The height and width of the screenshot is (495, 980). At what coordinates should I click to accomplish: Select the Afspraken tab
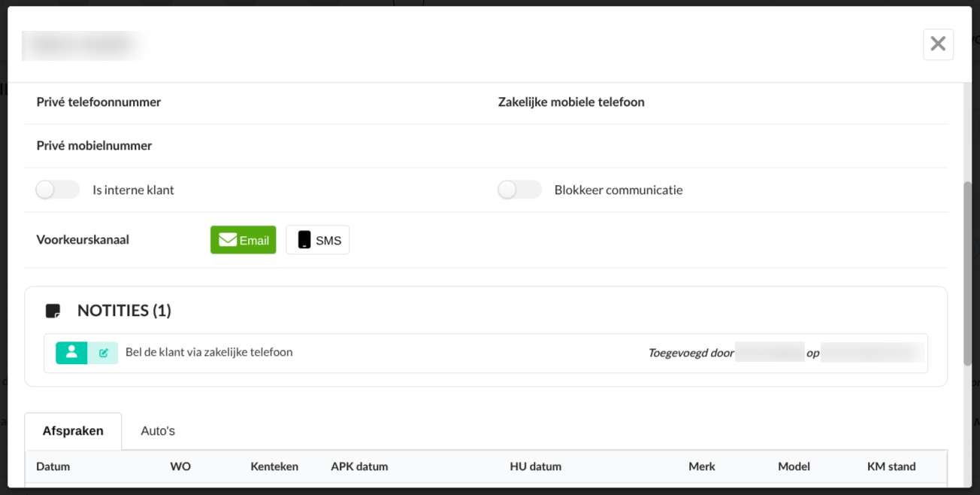tap(73, 431)
